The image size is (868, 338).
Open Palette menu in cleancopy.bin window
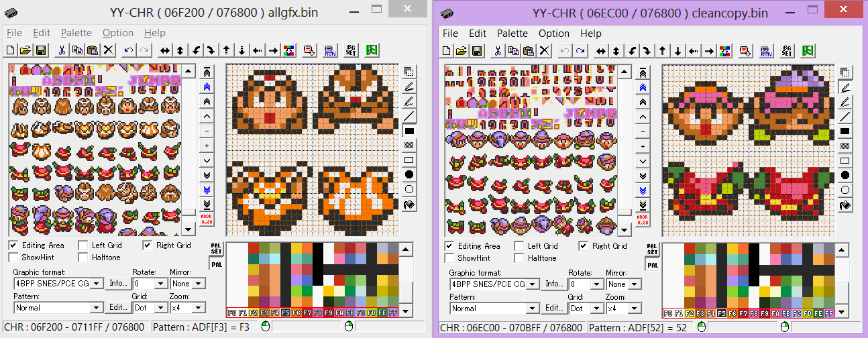click(512, 33)
